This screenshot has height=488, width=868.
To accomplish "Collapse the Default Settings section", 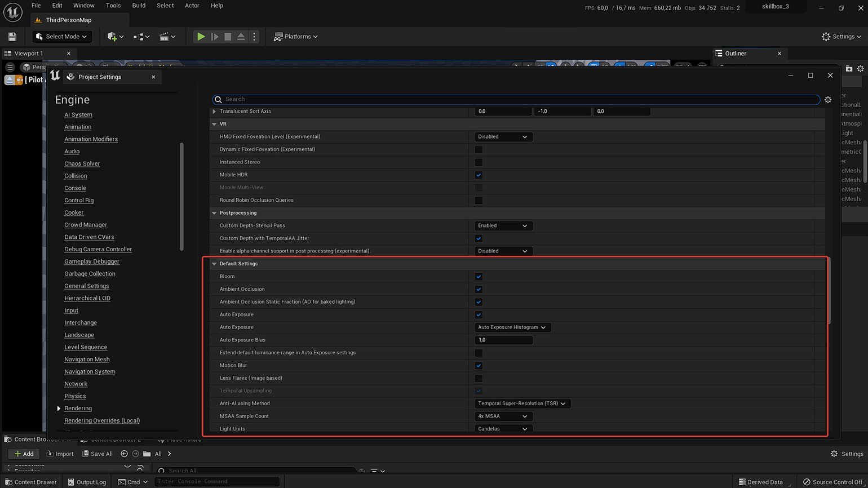I will 214,264.
